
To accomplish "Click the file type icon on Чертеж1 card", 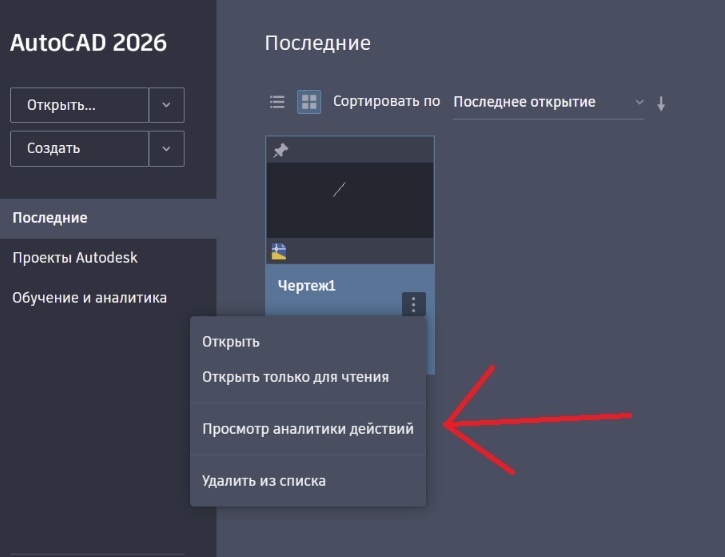I will (278, 251).
